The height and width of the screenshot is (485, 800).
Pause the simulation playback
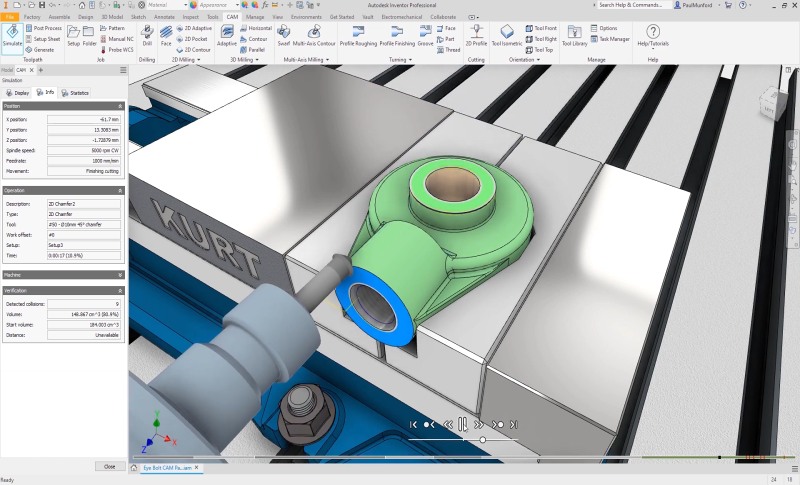point(462,424)
